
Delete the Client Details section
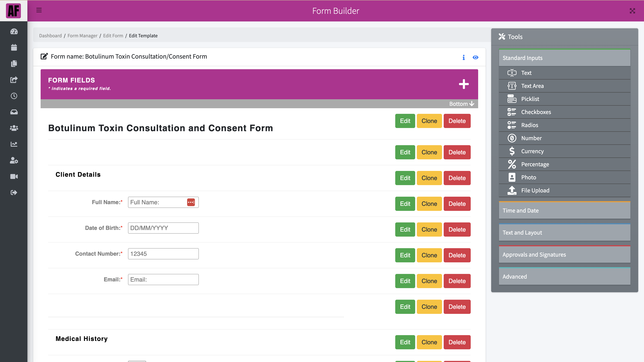[x=457, y=178]
